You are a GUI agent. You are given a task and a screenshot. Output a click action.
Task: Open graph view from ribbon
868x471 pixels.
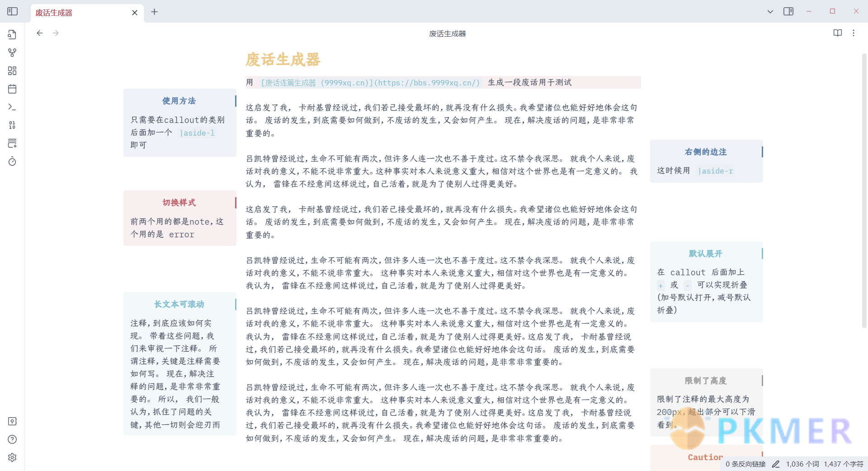coord(12,52)
